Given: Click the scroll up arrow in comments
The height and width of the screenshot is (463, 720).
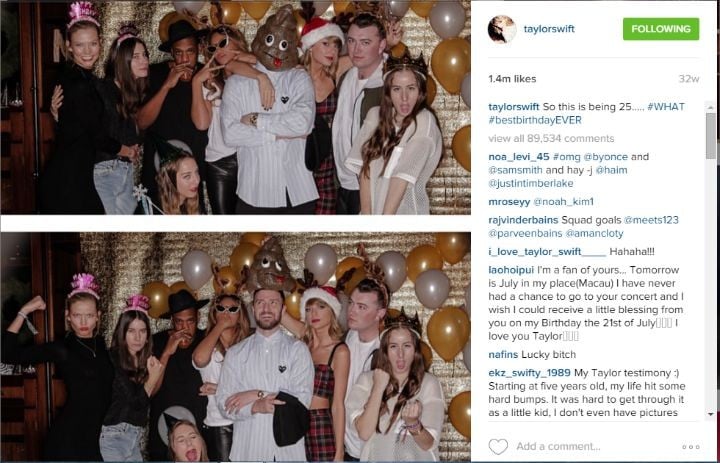Looking at the screenshot, I should (x=711, y=107).
